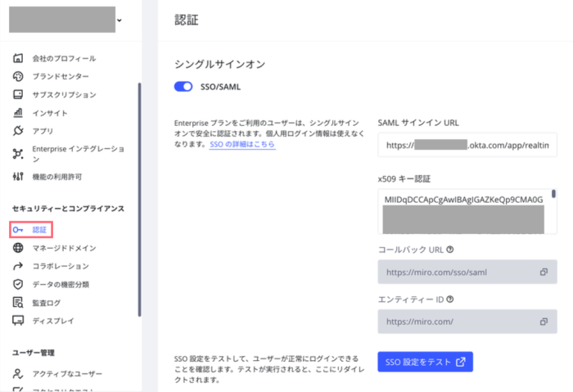Click the sidebar vertical scrollbar

pyautogui.click(x=139, y=196)
